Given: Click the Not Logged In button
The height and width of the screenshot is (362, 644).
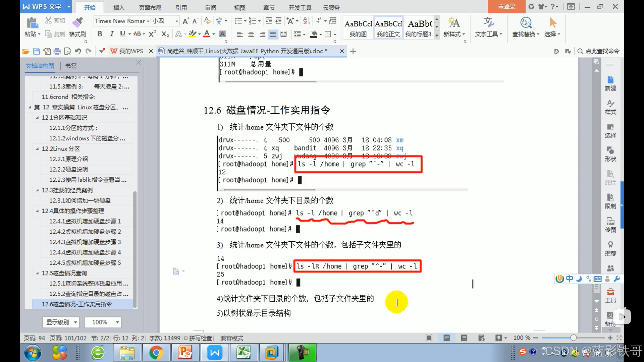Looking at the screenshot, I should 506,6.
